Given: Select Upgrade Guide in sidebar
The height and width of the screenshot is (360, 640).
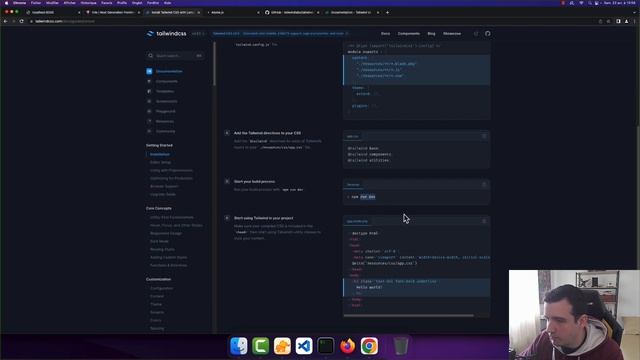Looking at the screenshot, I should click(x=163, y=194).
